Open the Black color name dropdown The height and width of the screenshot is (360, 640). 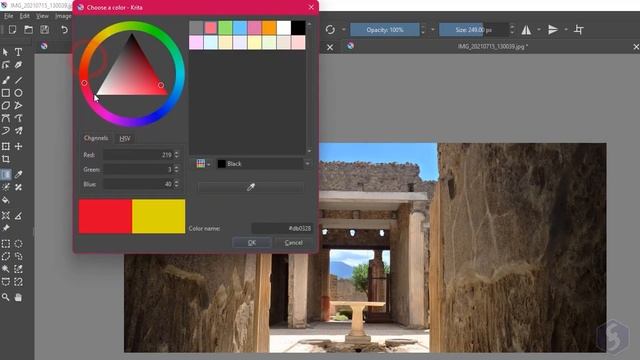coord(307,164)
